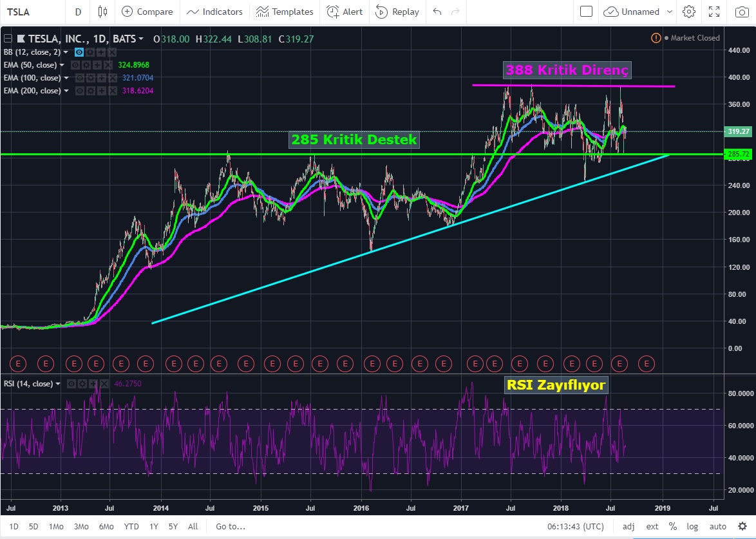The image size is (756, 539).
Task: Undo the last chart action
Action: 437,12
